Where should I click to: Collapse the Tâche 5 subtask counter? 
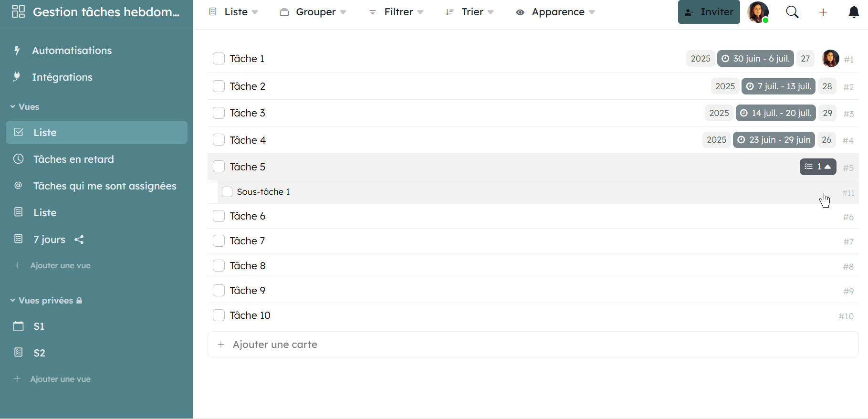pos(818,167)
